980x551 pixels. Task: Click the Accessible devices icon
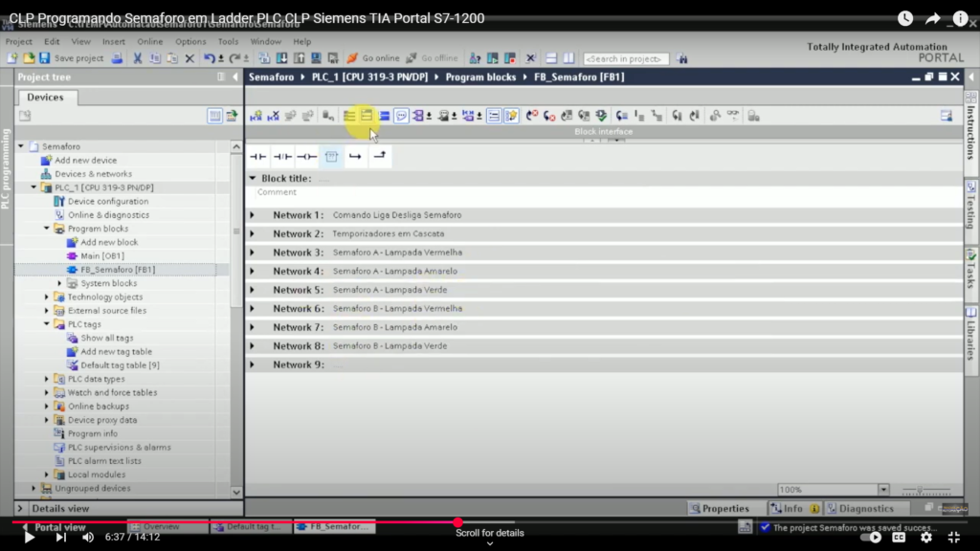pyautogui.click(x=475, y=58)
